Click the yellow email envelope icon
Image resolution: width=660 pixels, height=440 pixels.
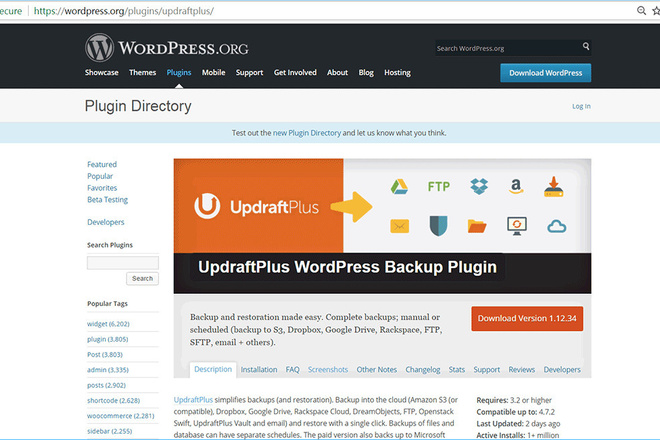399,226
